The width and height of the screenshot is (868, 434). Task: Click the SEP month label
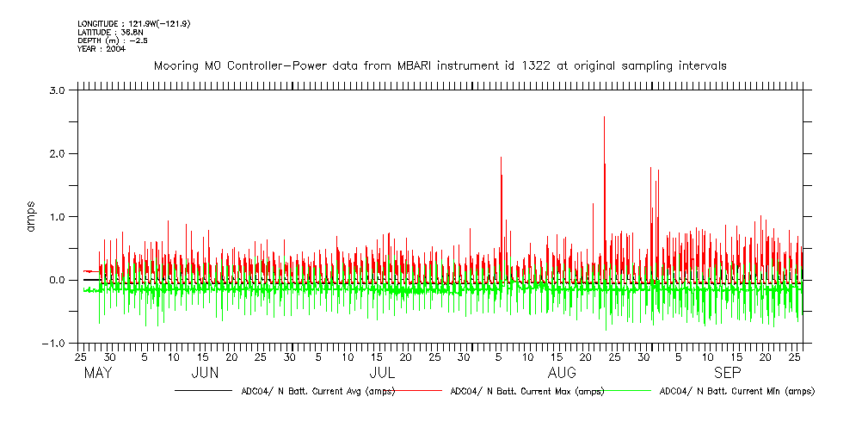point(727,373)
